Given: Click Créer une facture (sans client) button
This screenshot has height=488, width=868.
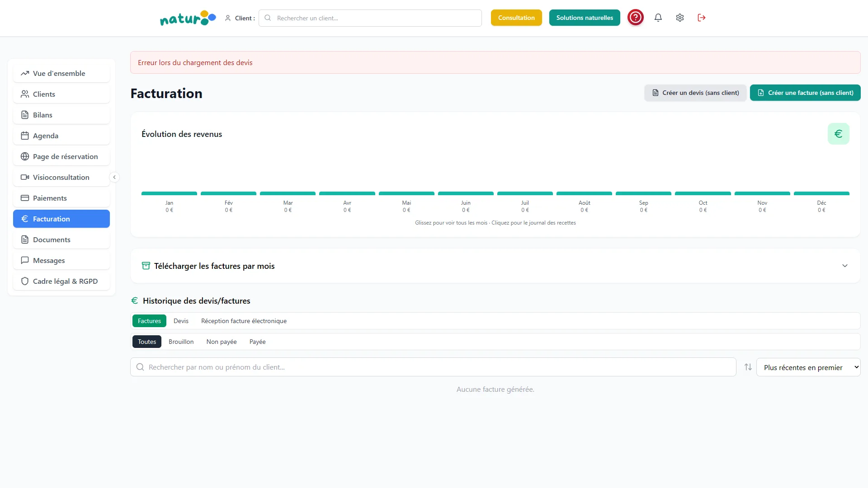Looking at the screenshot, I should (x=805, y=93).
